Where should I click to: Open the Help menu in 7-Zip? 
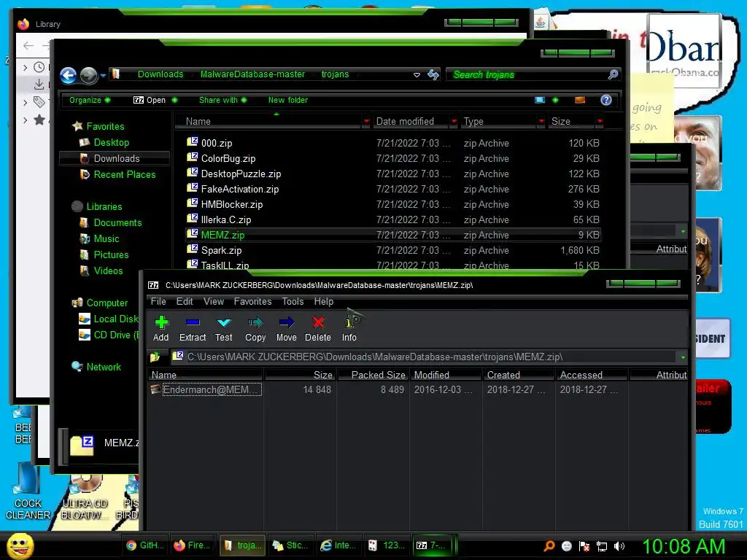(x=323, y=301)
